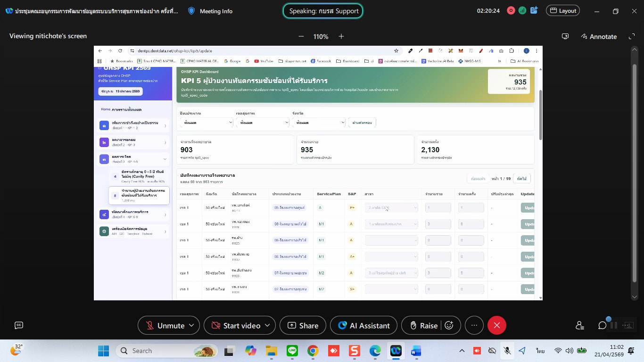The height and width of the screenshot is (362, 644).
Task: Open LINE app from the taskbar
Action: [292, 351]
